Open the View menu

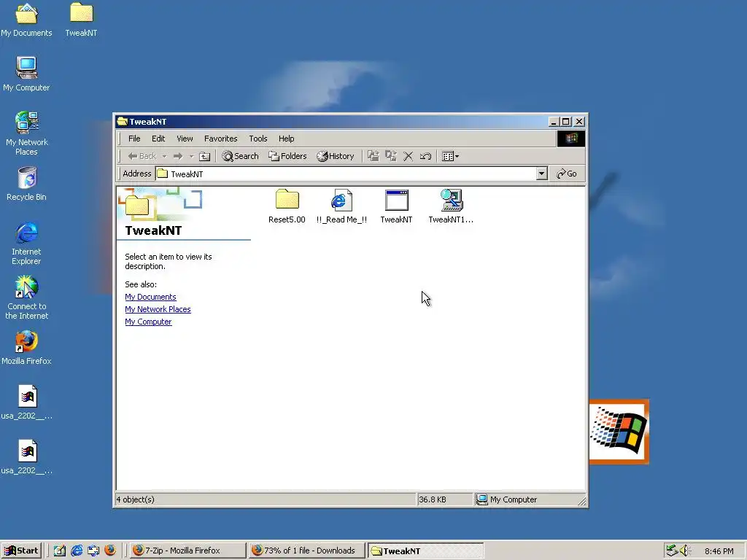click(x=185, y=139)
